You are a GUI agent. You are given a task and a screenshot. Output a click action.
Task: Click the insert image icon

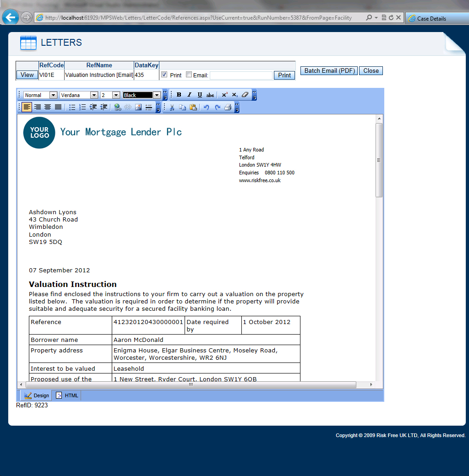[x=138, y=107]
